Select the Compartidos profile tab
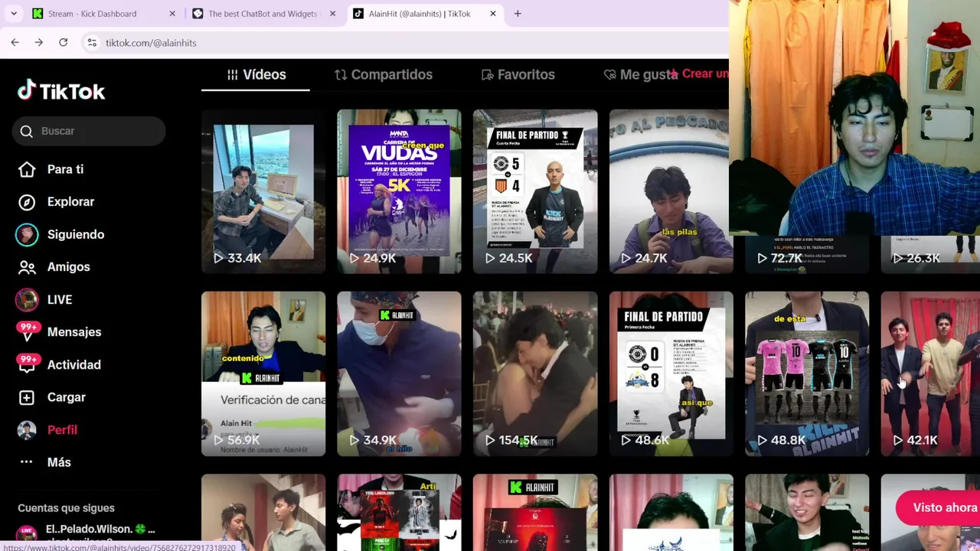Image resolution: width=980 pixels, height=551 pixels. coord(384,74)
